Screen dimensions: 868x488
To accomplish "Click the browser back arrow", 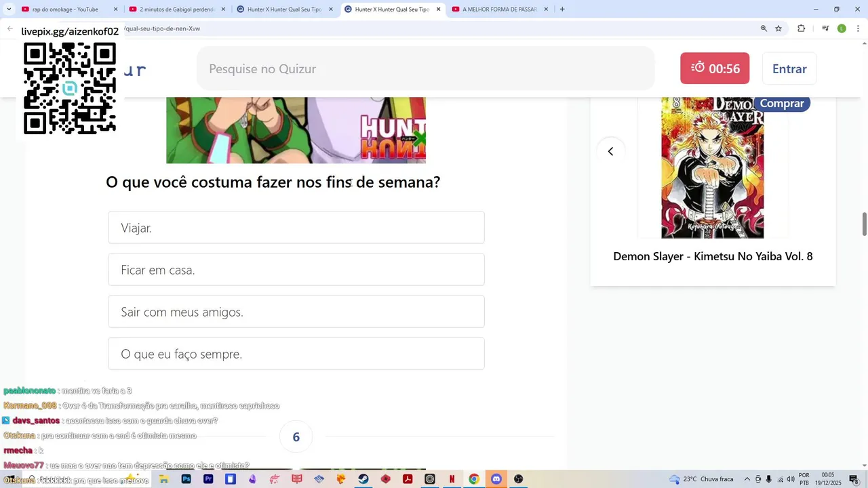I will 10,28.
